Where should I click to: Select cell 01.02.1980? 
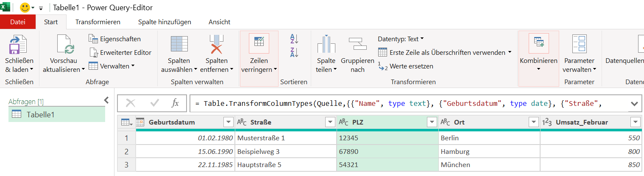click(x=185, y=138)
